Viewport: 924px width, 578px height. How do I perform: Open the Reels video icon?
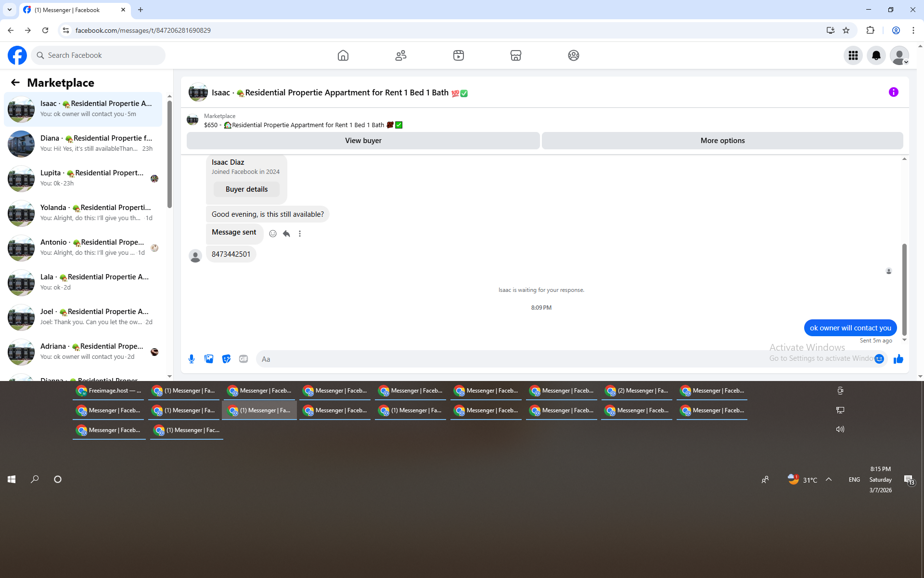pyautogui.click(x=459, y=55)
